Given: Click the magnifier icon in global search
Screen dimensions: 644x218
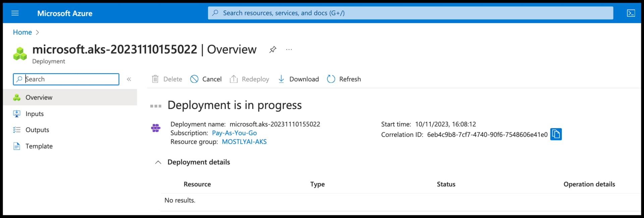Looking at the screenshot, I should pos(215,13).
